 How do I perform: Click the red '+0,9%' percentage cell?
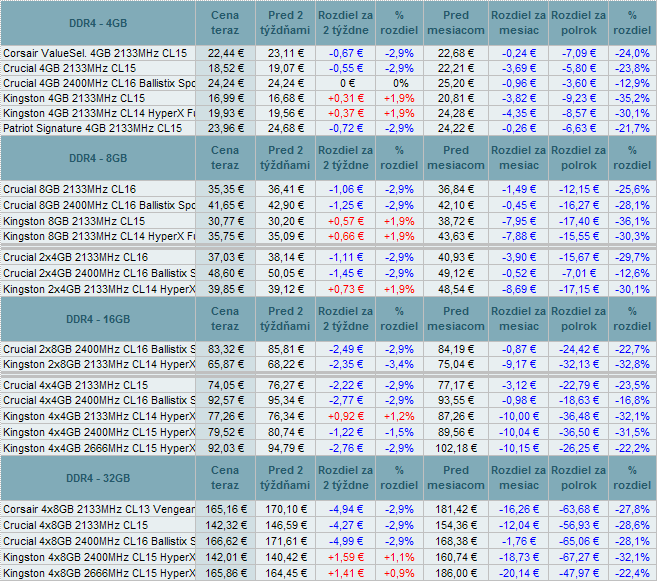[400, 573]
